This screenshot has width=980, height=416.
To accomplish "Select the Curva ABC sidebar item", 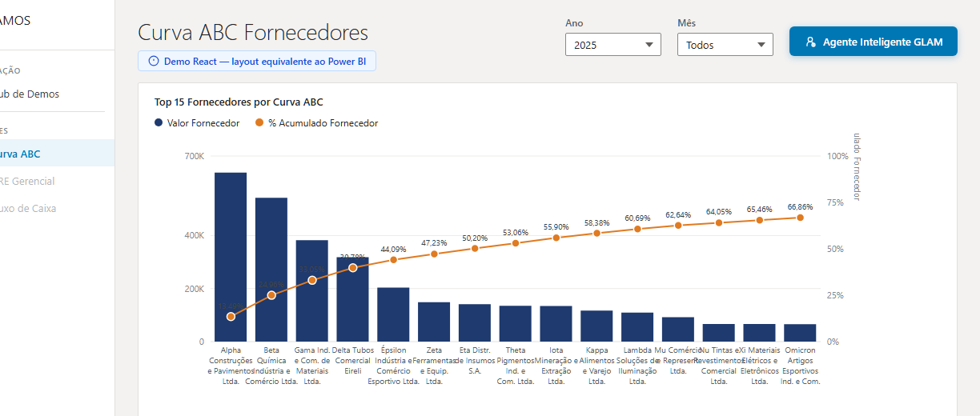I will (x=21, y=154).
